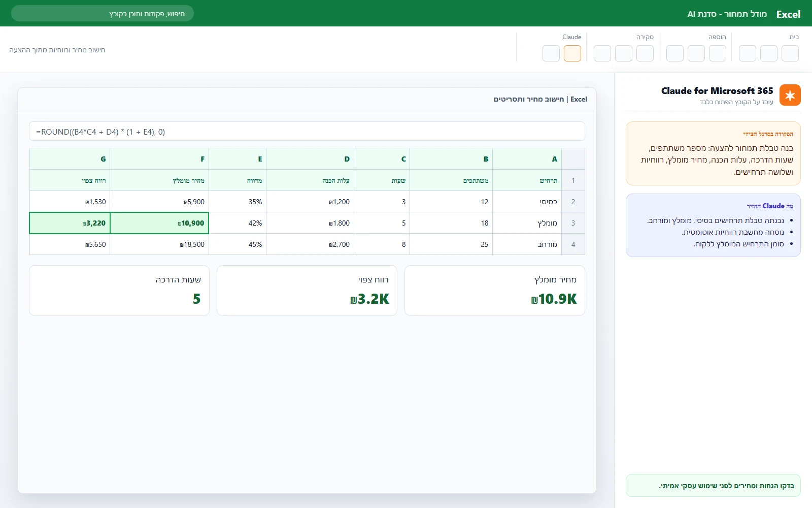This screenshot has width=812, height=508.
Task: Select the cell with 12 participants
Action: click(x=451, y=202)
